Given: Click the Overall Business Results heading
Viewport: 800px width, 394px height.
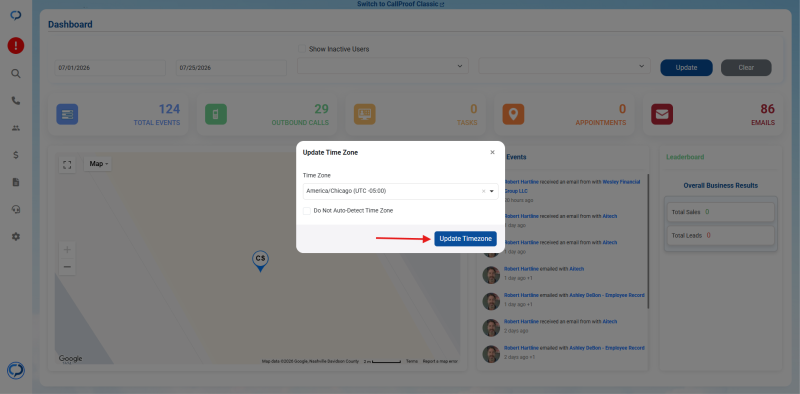Looking at the screenshot, I should click(x=720, y=186).
